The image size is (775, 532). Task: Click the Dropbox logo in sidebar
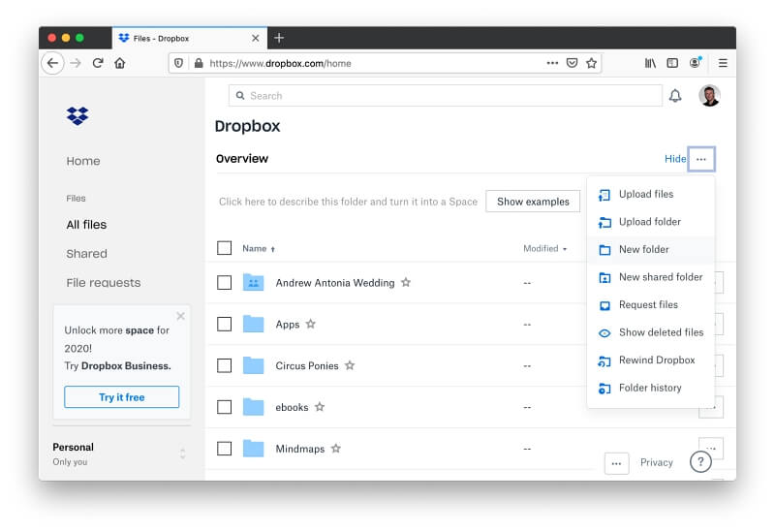(x=77, y=116)
